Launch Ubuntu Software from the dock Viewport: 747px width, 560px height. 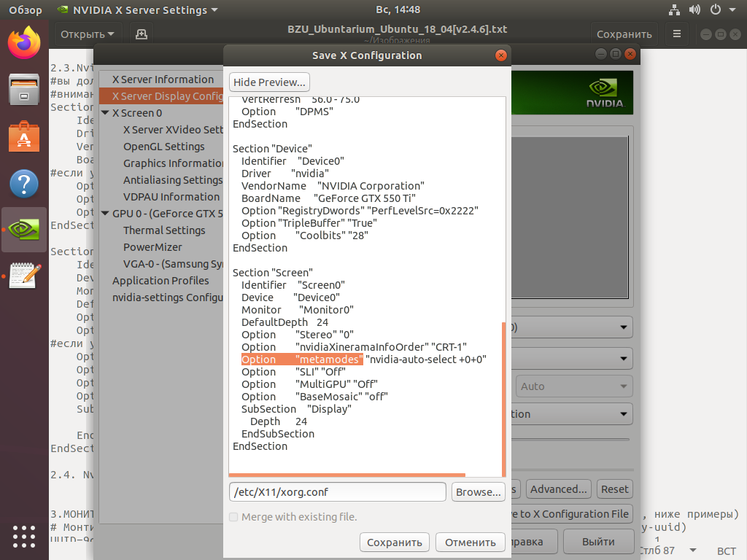point(24,136)
